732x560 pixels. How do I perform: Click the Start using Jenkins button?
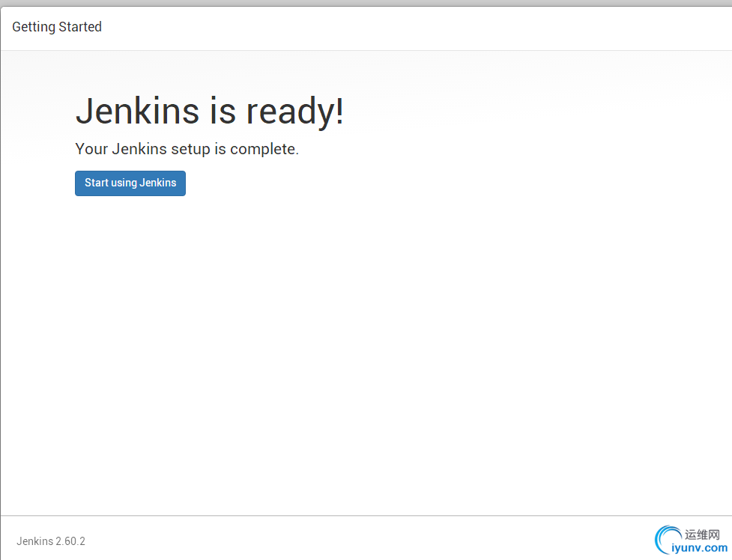[130, 183]
